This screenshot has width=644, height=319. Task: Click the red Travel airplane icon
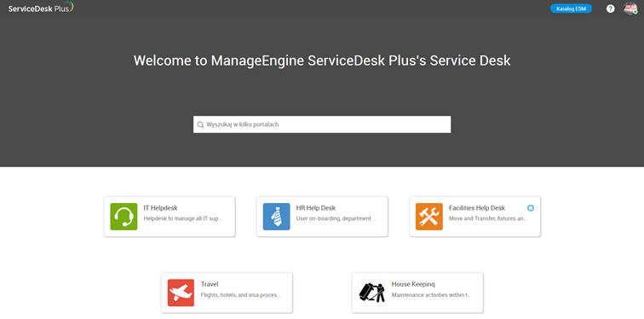click(181, 293)
